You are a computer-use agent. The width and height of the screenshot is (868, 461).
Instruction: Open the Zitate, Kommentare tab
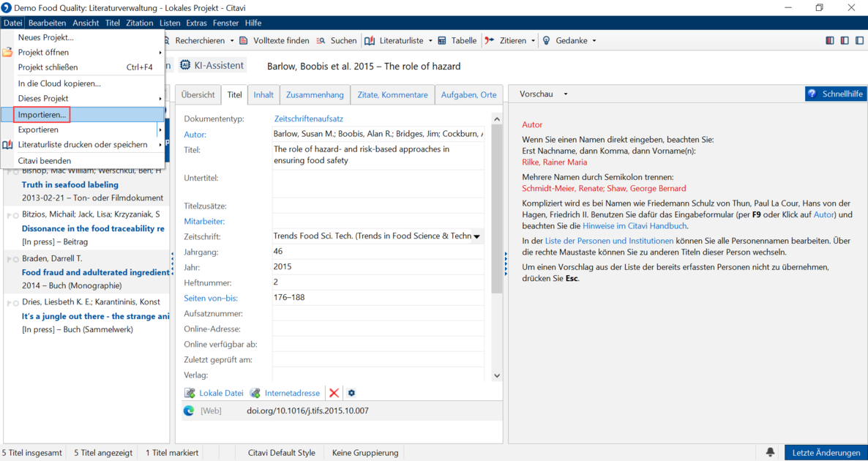(392, 94)
